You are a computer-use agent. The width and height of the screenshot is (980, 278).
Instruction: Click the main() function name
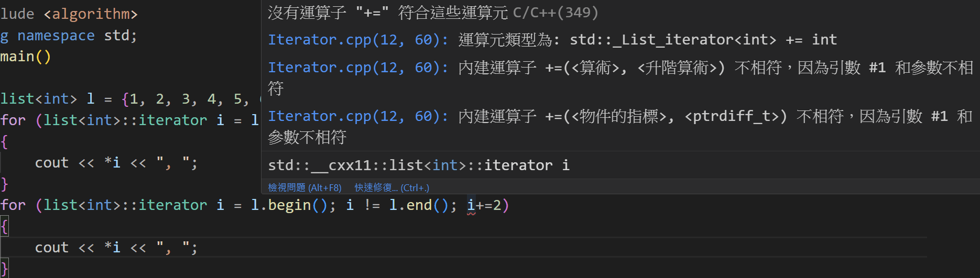click(x=26, y=57)
